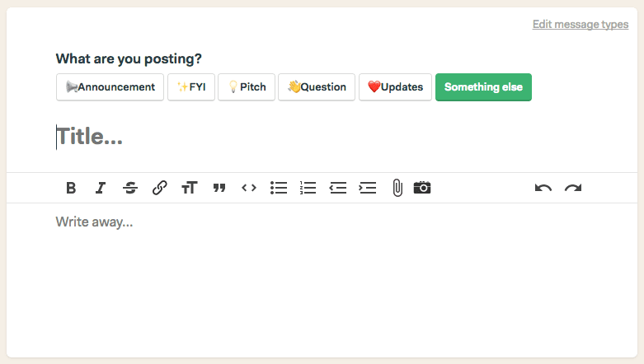644x364 pixels.
Task: Apply italic formatting
Action: point(101,188)
